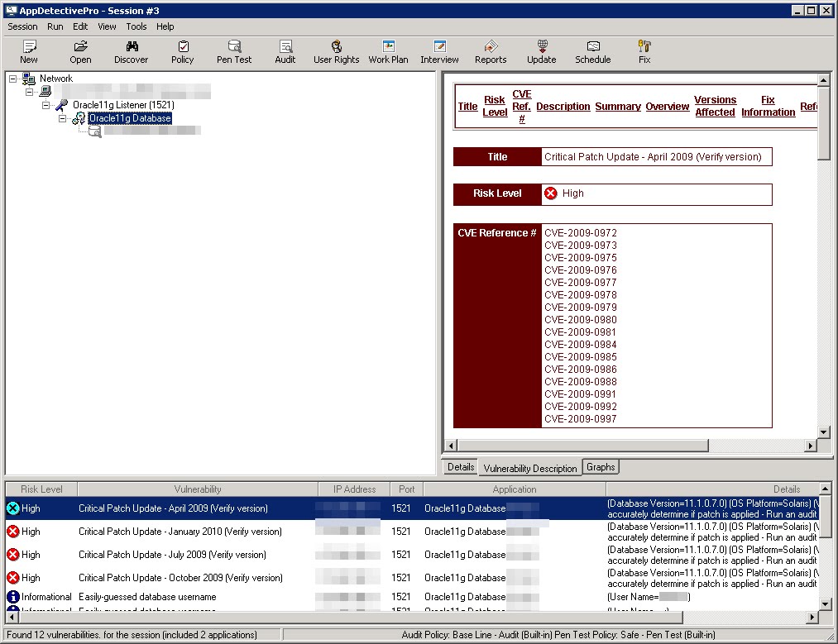
Task: Select Critical Patch Update - October 2009 row
Action: pyautogui.click(x=412, y=577)
